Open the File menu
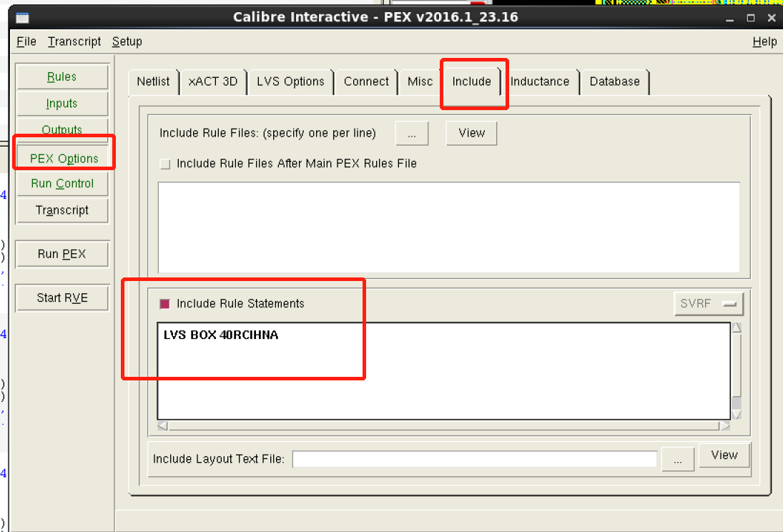783x532 pixels. coord(26,41)
